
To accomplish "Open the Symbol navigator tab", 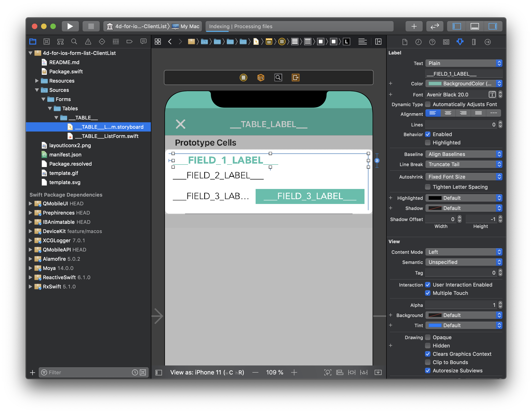I will (x=60, y=42).
